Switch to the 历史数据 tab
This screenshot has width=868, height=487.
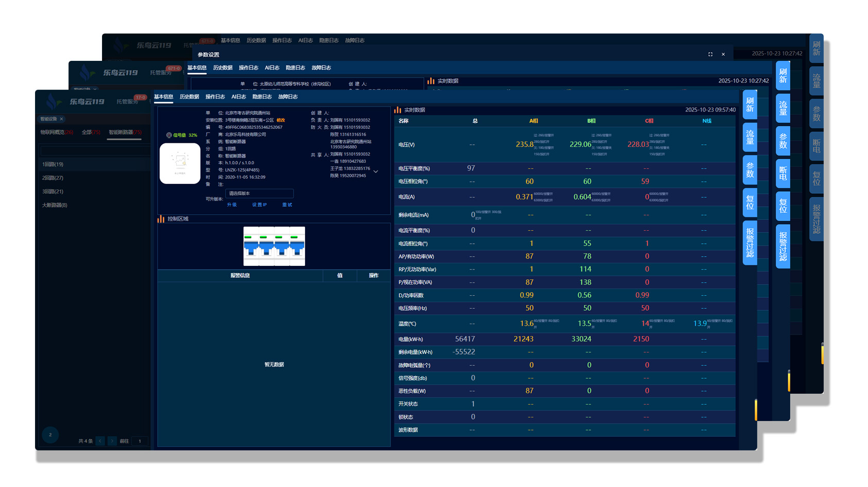[x=189, y=97]
